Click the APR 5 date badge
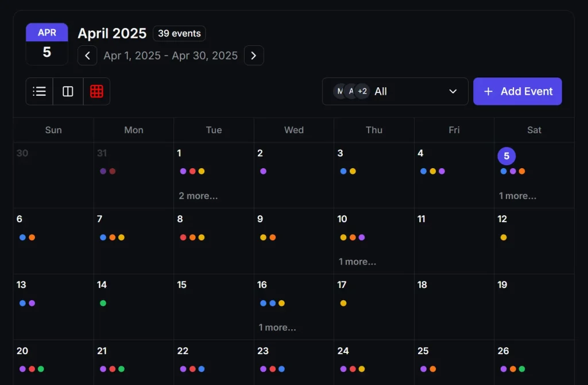Screen dimensions: 588x385 [47, 44]
